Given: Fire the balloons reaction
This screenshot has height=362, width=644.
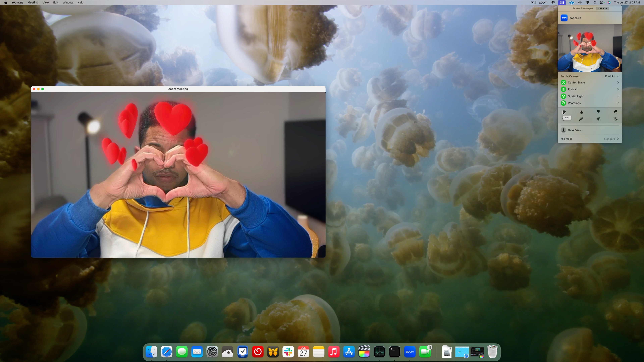Looking at the screenshot, I should tap(615, 112).
